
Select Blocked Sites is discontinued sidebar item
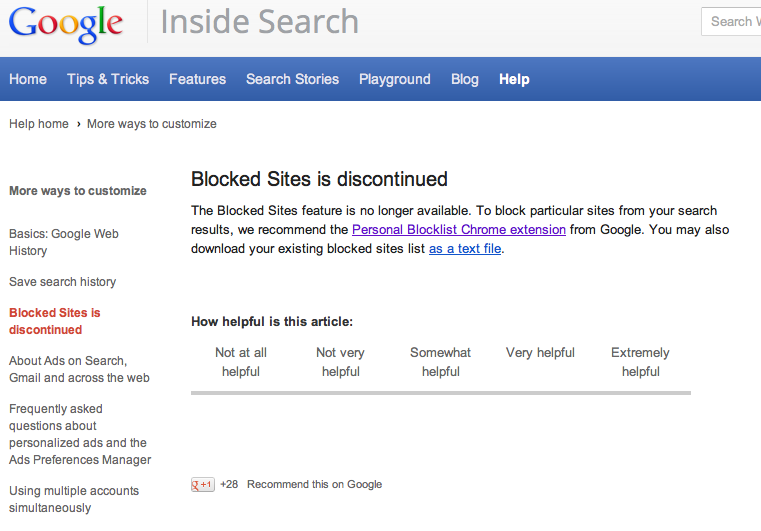pyautogui.click(x=54, y=321)
